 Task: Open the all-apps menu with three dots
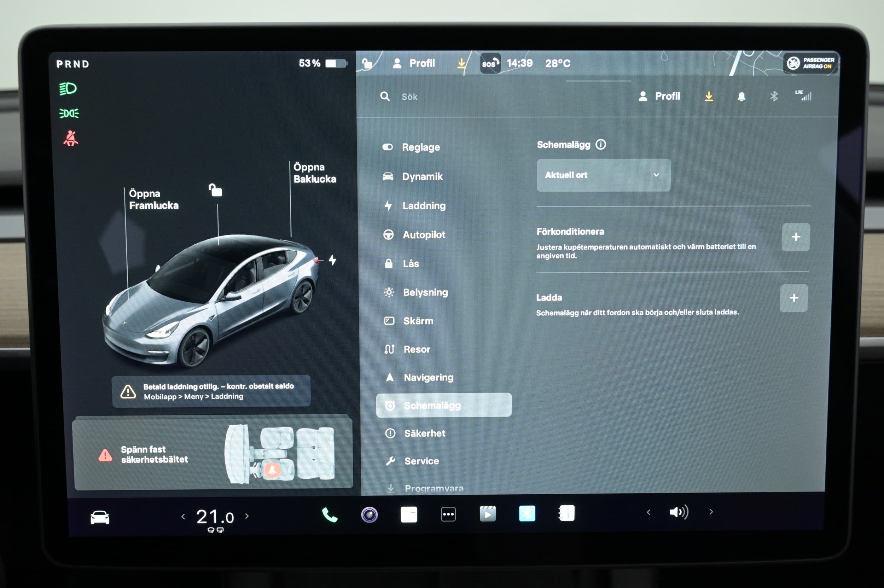coord(448,514)
